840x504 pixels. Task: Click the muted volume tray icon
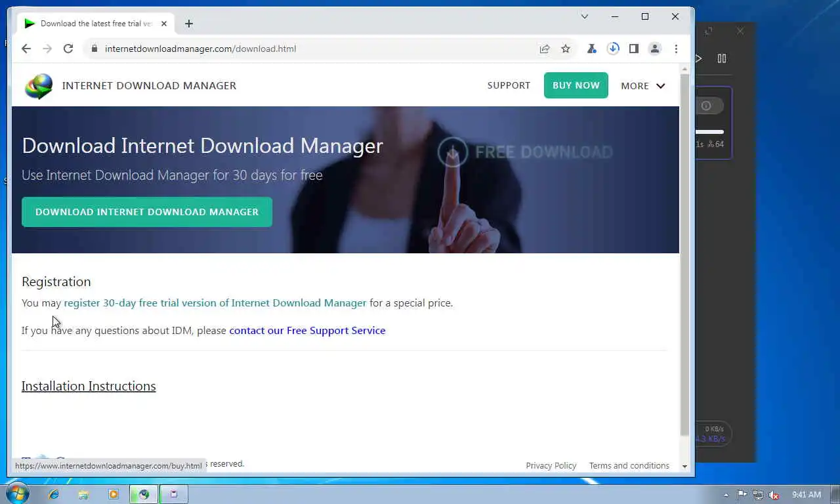pyautogui.click(x=774, y=495)
